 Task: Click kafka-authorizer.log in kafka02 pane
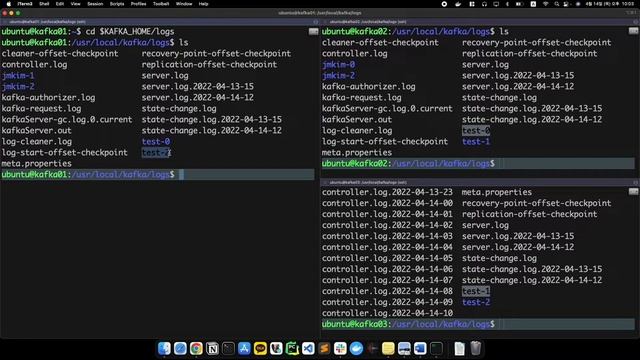click(369, 87)
